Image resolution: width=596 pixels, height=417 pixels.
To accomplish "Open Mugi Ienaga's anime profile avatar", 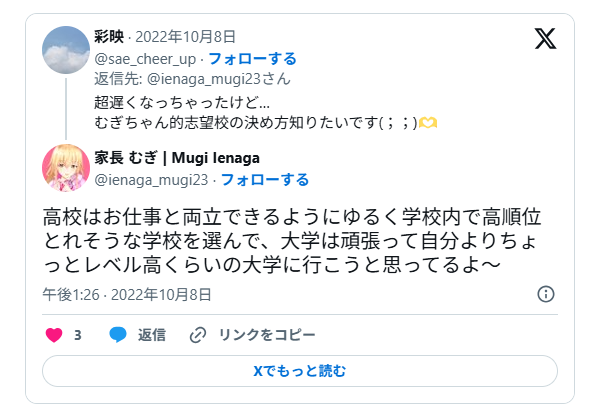I will point(66,168).
